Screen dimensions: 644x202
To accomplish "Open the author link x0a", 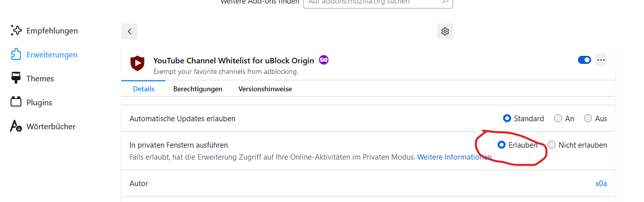I will [x=601, y=184].
